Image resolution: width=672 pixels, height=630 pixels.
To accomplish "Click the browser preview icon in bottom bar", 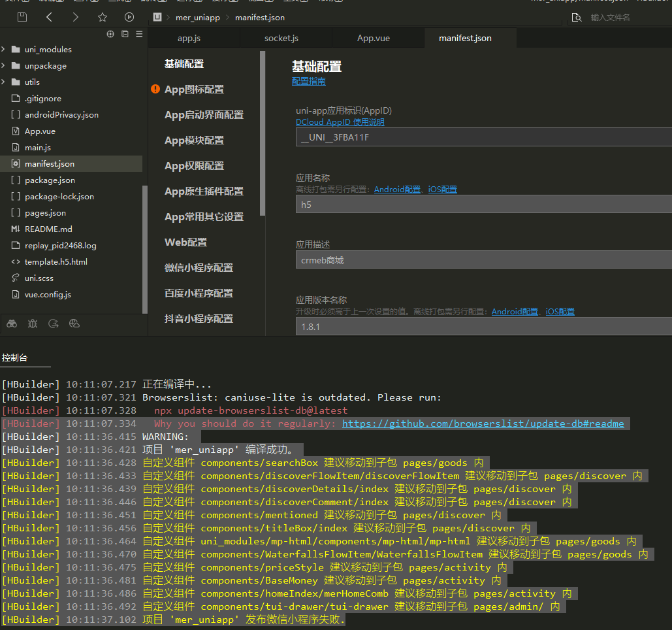I will tap(74, 323).
